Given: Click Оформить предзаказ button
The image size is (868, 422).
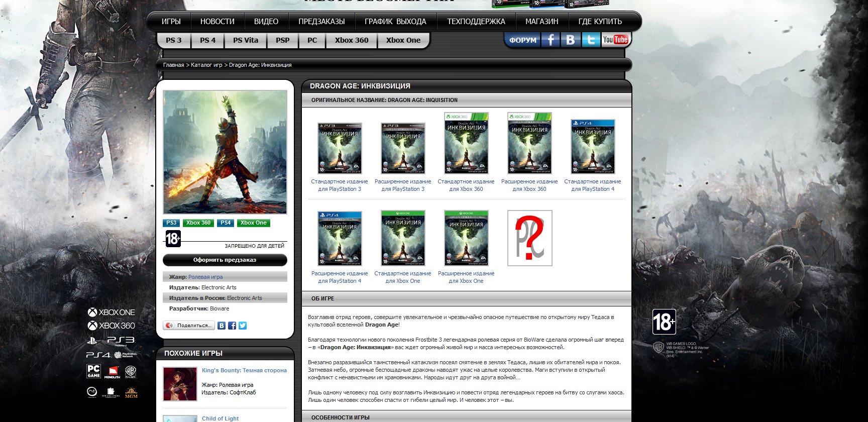Looking at the screenshot, I should [x=225, y=260].
